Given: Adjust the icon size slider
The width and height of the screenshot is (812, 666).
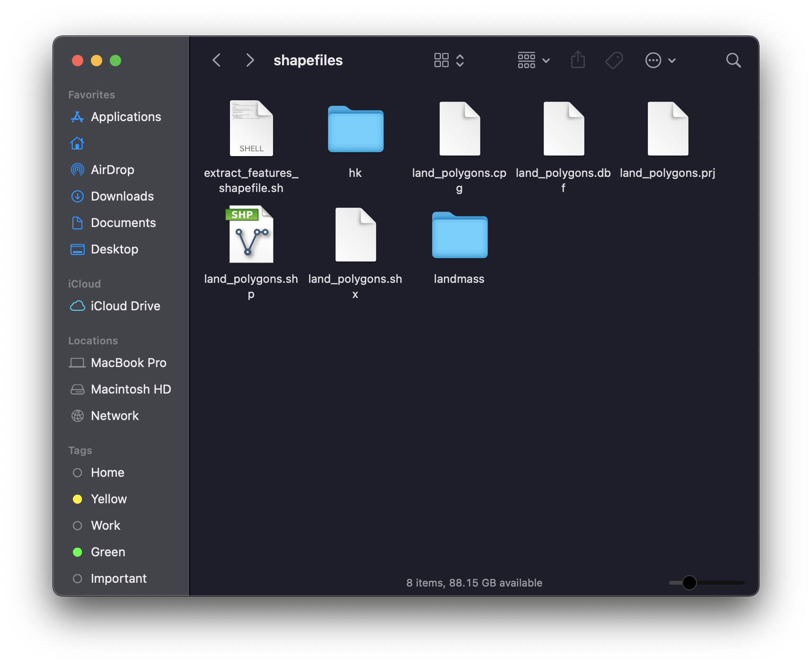Looking at the screenshot, I should pos(689,583).
